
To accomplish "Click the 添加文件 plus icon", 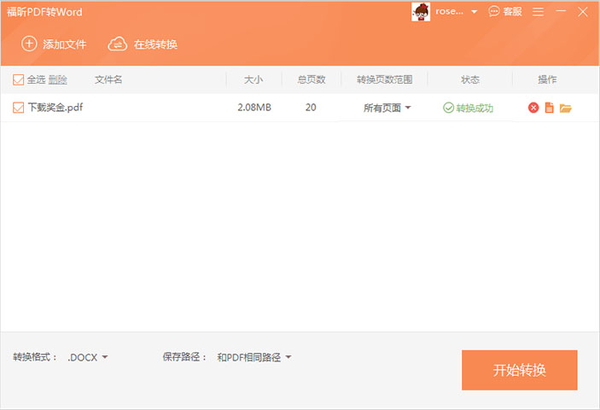I will point(29,44).
